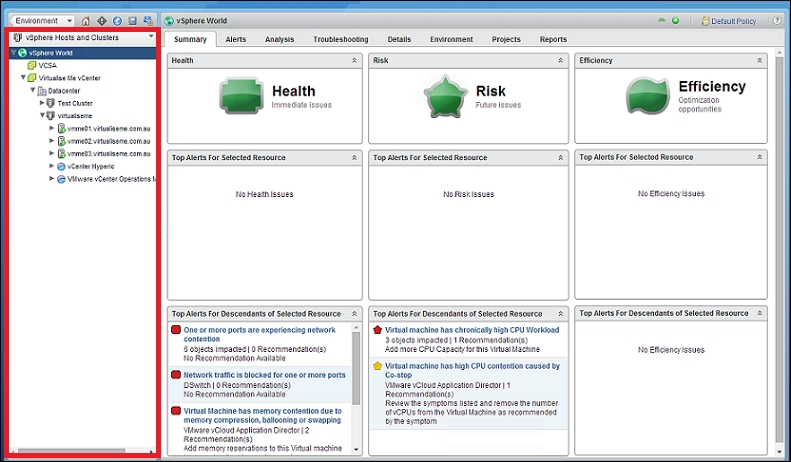Switch to the Environment tab
This screenshot has height=462, width=791.
[451, 39]
